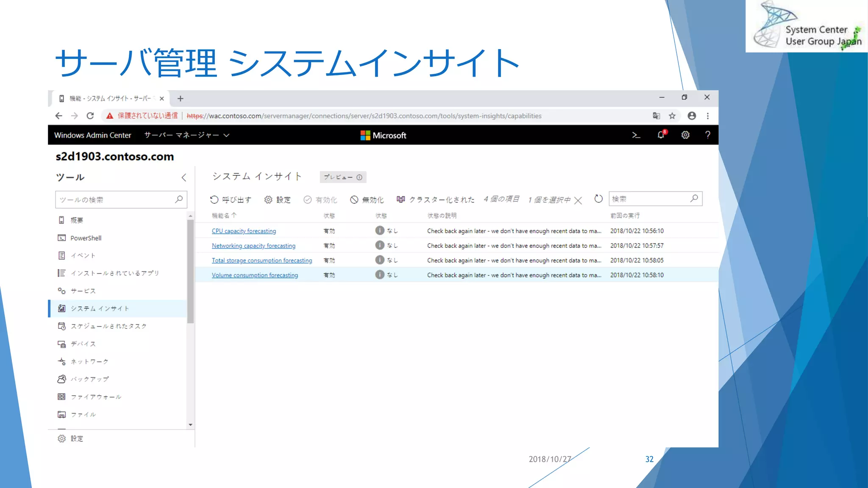
Task: Open イベント in the tools list
Action: tap(117, 255)
